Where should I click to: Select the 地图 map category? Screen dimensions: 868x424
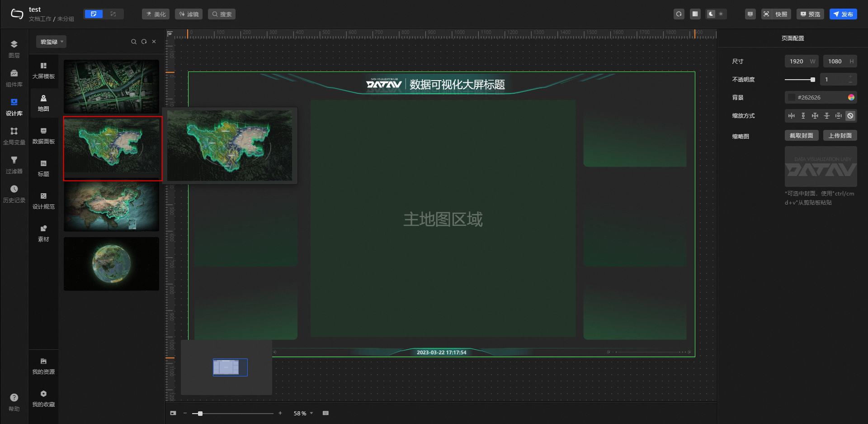point(43,103)
